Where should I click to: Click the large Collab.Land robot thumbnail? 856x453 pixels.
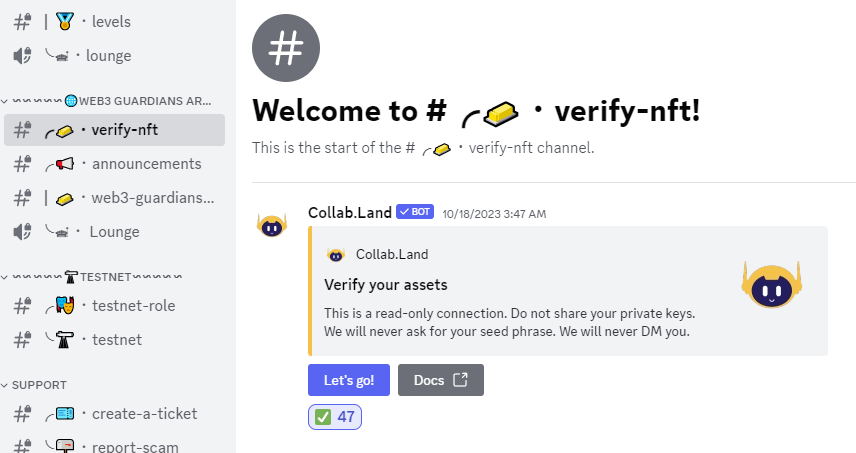tap(771, 285)
